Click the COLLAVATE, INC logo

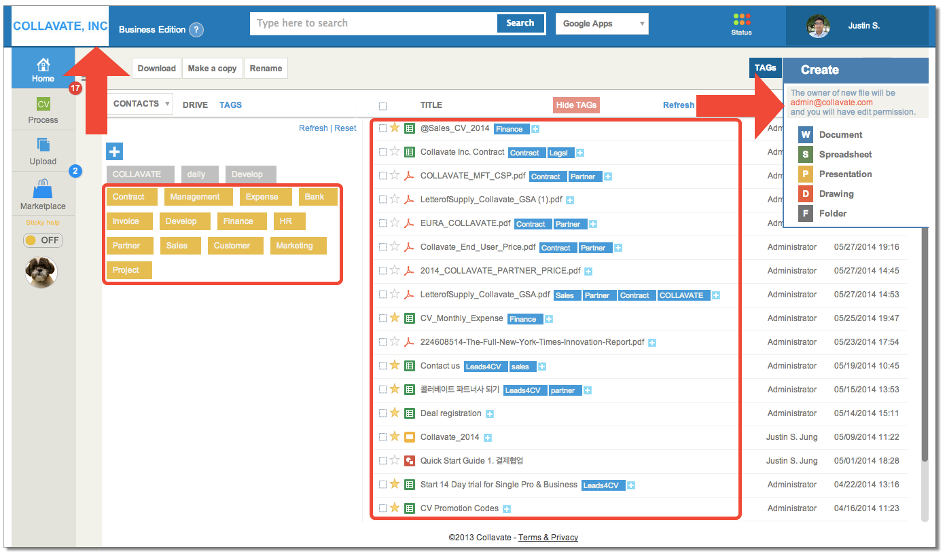(x=60, y=26)
